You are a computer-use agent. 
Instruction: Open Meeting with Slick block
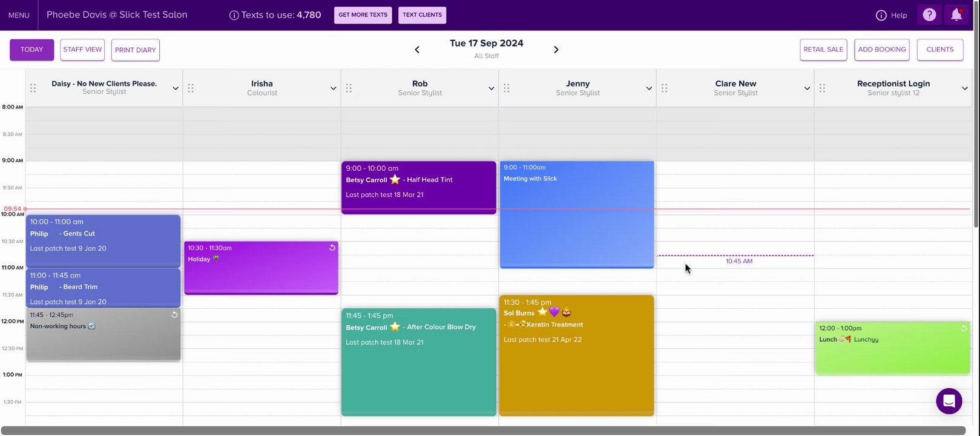coord(577,214)
